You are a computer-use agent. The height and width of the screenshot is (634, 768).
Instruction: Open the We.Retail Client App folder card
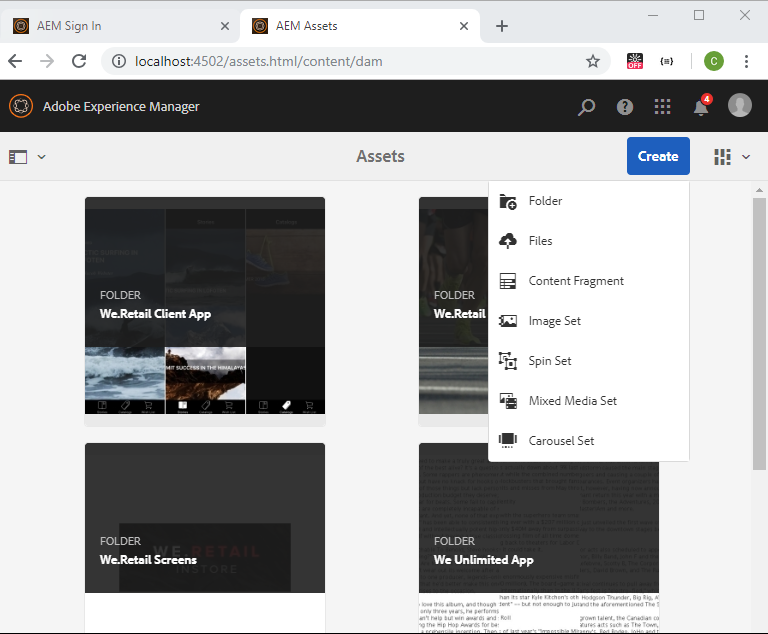click(205, 312)
